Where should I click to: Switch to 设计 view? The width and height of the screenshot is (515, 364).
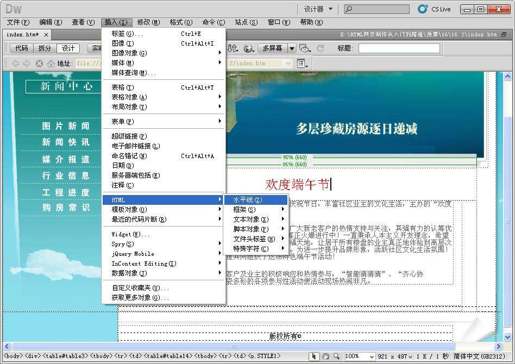[68, 48]
